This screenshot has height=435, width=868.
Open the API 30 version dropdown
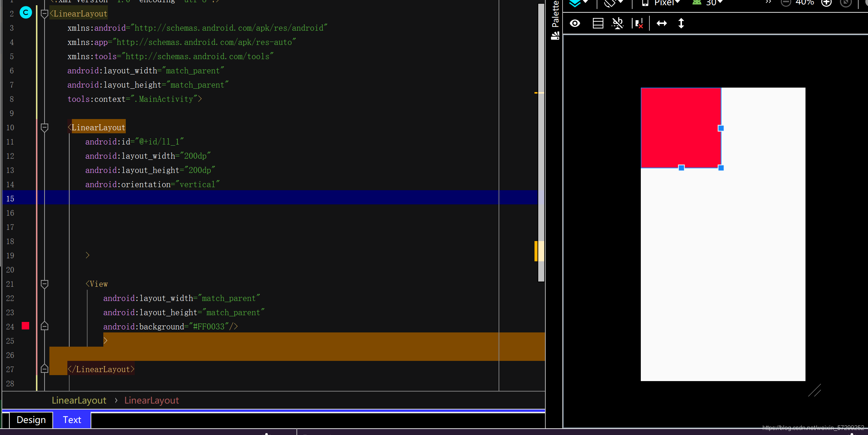coord(707,3)
